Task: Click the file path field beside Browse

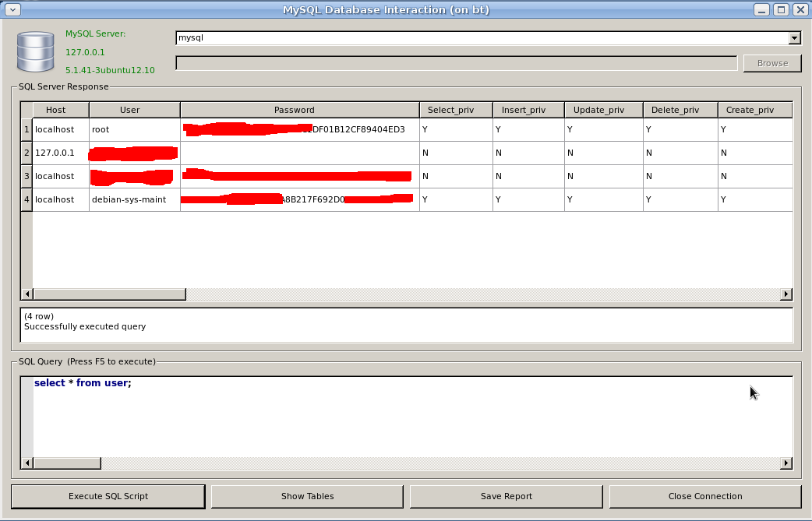Action: 456,63
